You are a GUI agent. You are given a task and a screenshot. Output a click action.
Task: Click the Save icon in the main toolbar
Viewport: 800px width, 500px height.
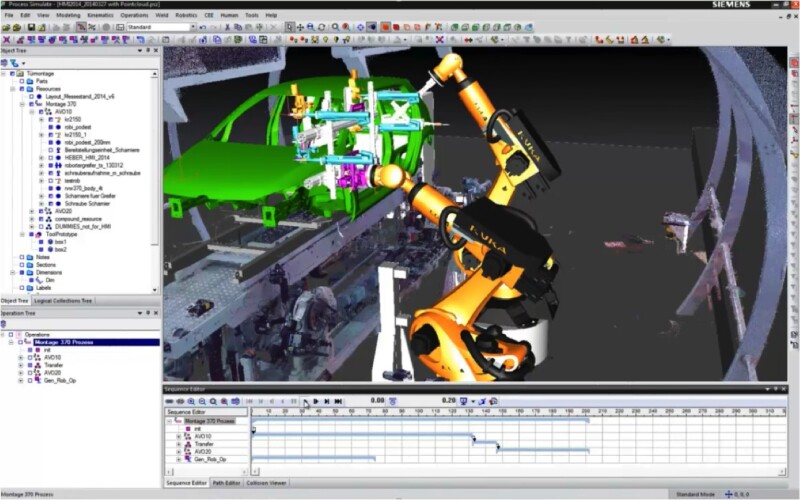pos(31,27)
